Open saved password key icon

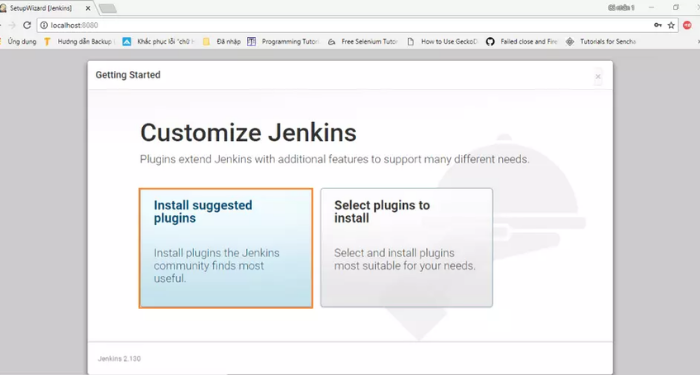(658, 25)
